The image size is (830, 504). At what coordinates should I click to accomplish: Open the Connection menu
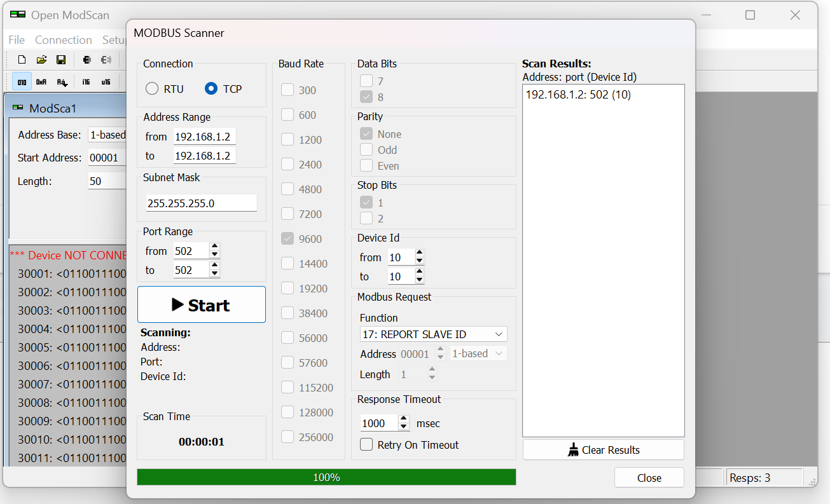pyautogui.click(x=63, y=40)
